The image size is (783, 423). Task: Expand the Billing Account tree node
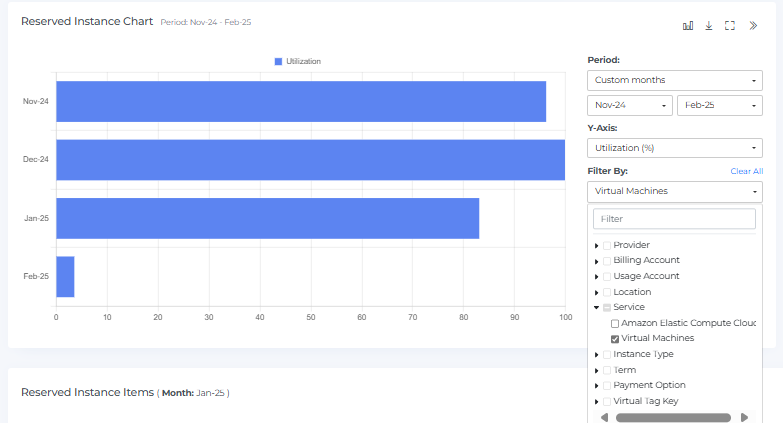[597, 261]
